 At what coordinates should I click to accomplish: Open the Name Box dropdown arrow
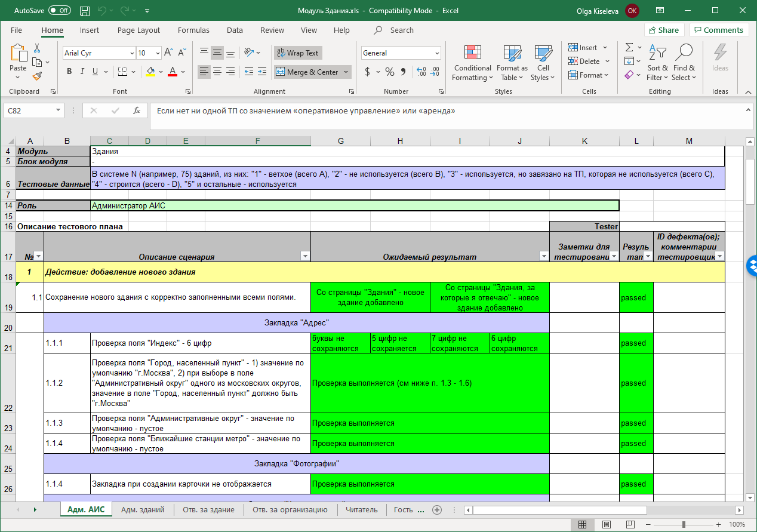tap(58, 110)
